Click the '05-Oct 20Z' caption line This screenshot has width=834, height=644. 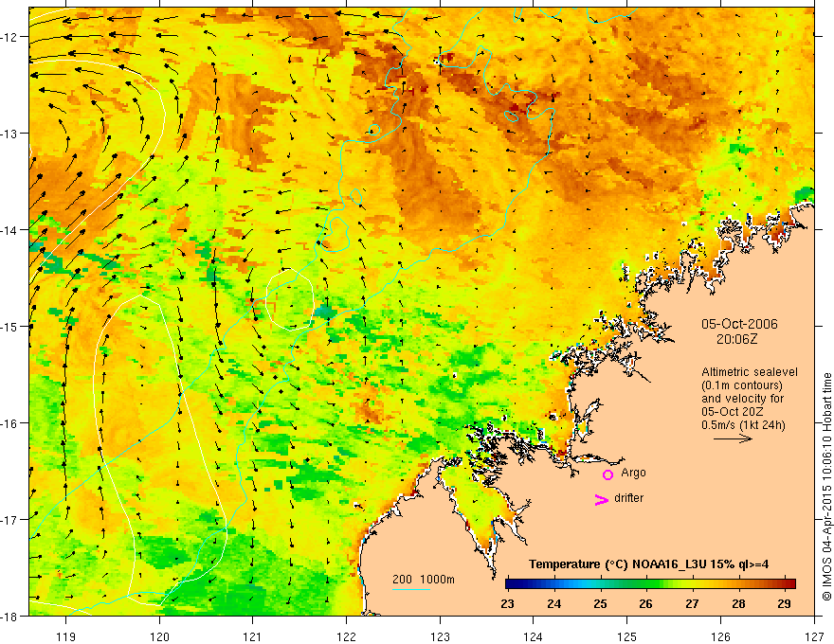point(733,411)
